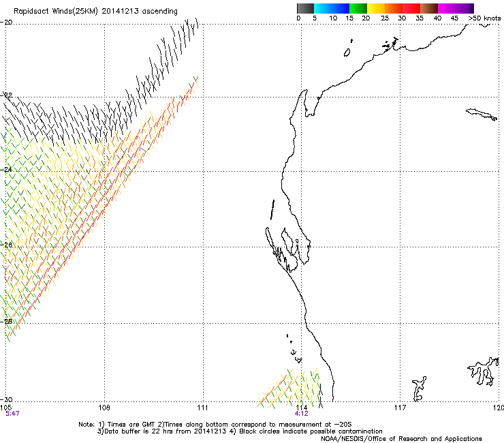
Task: Click the '114' longitude axis label
Action: 302,408
